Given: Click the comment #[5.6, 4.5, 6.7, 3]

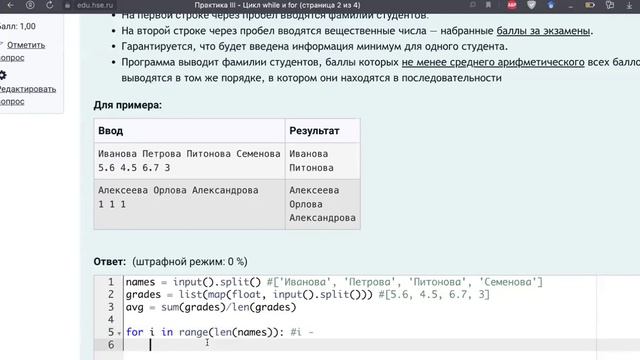Looking at the screenshot, I should pos(434,295).
